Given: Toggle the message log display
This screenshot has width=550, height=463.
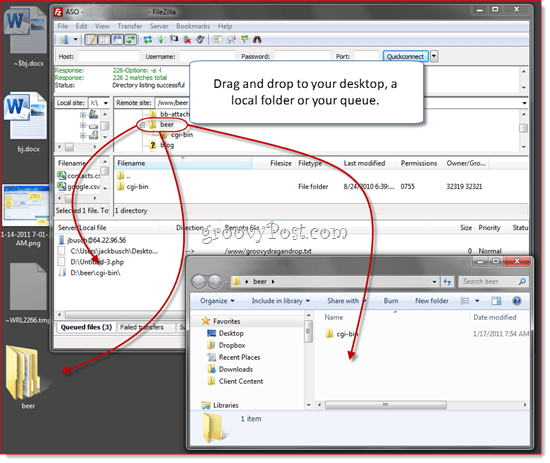Looking at the screenshot, I should pyautogui.click(x=91, y=40).
